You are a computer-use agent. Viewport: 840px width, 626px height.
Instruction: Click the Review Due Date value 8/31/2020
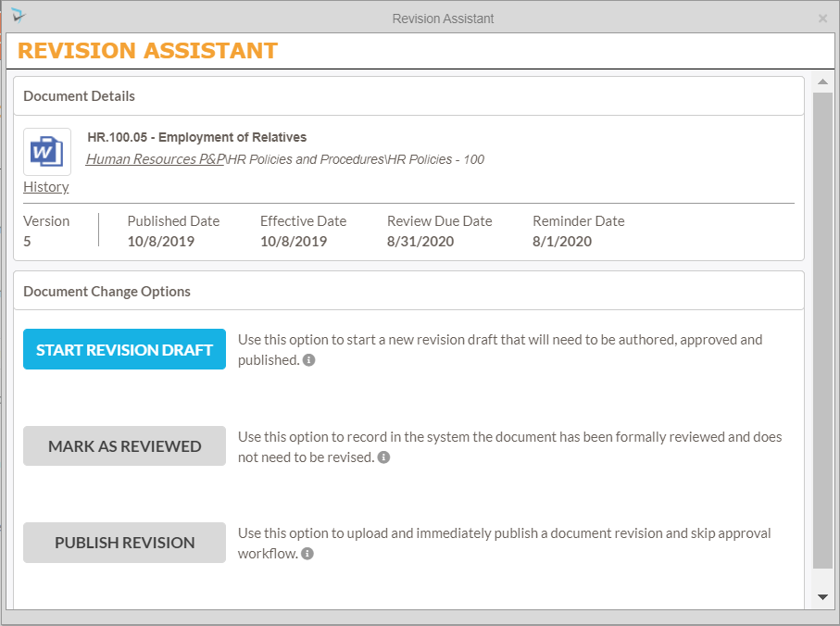[421, 242]
